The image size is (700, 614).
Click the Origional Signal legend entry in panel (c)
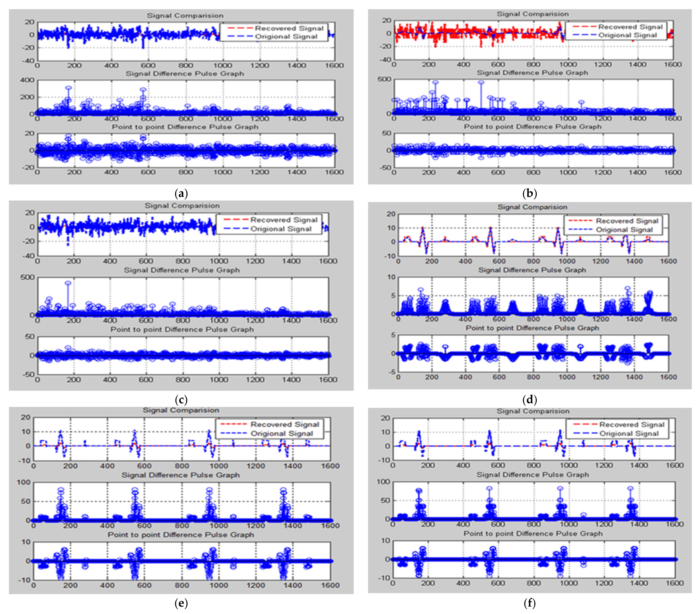pyautogui.click(x=281, y=229)
